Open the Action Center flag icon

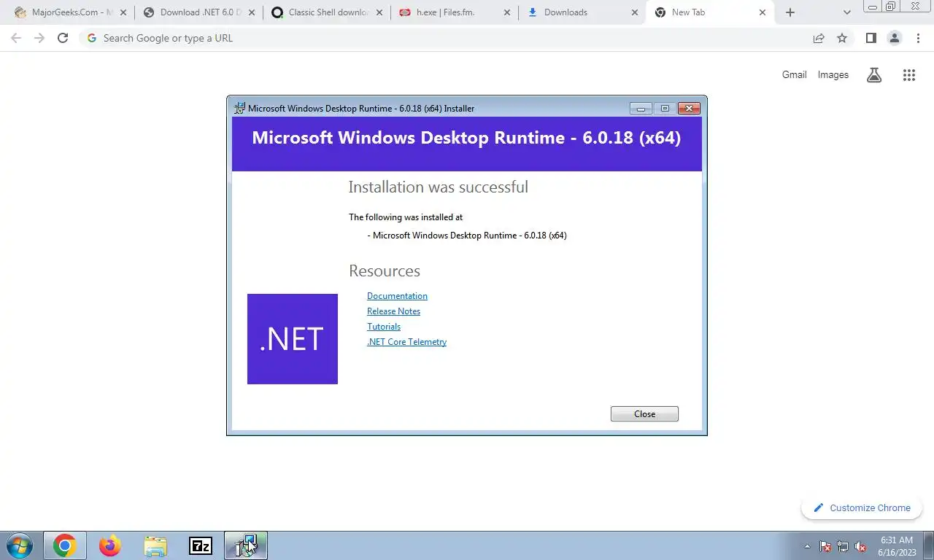pos(825,546)
